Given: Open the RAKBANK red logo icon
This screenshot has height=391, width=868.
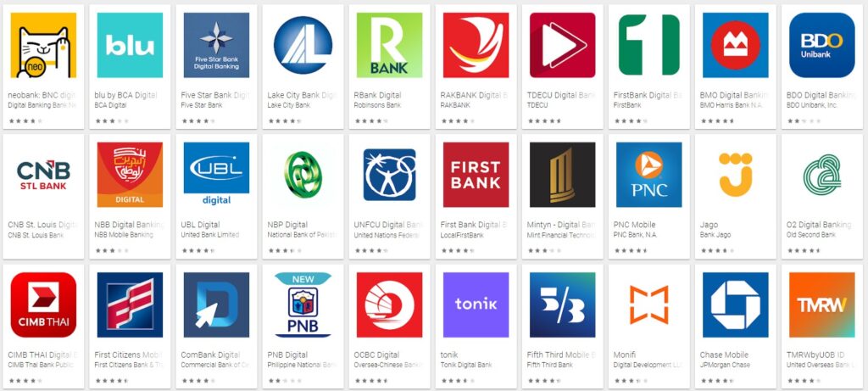Looking at the screenshot, I should pos(476,45).
